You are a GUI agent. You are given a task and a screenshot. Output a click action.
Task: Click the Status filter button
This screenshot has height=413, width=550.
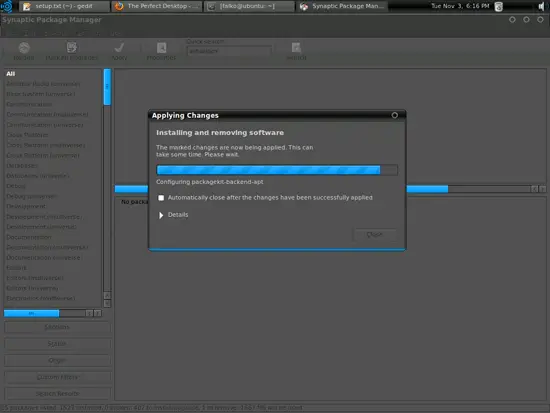(57, 344)
